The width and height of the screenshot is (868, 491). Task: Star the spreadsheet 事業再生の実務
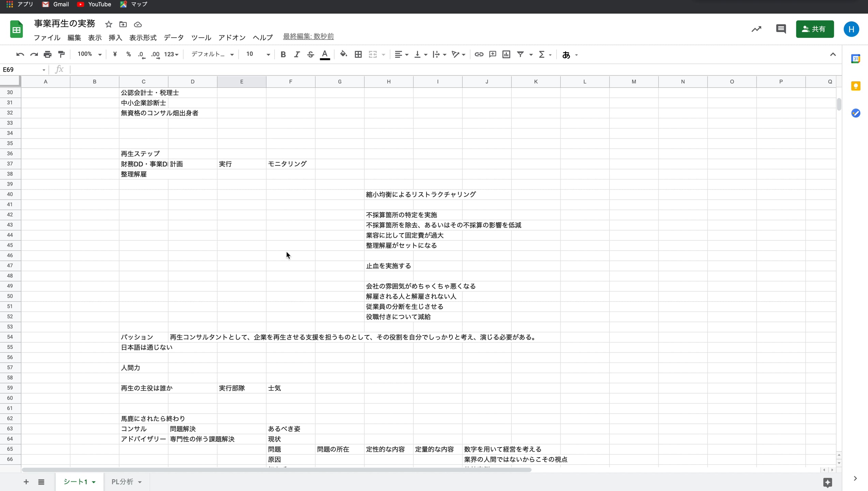click(x=108, y=24)
